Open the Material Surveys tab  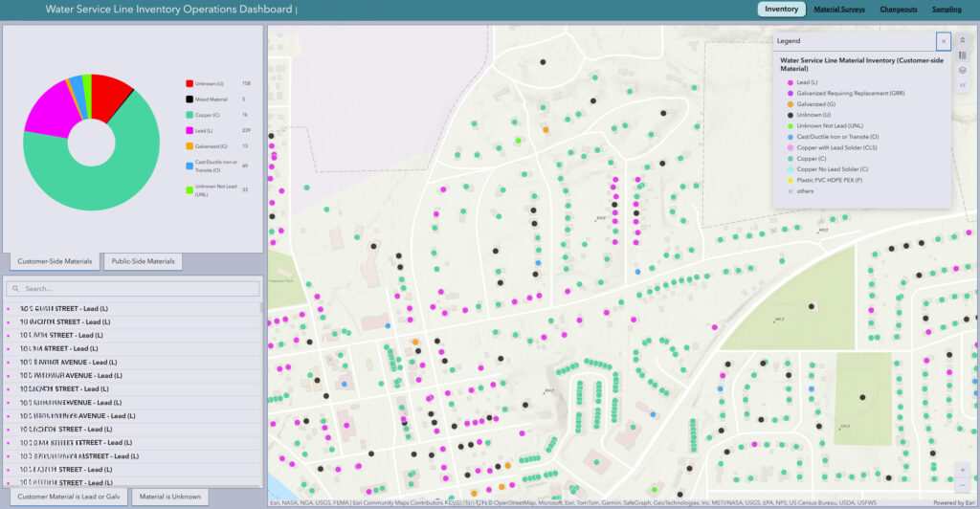click(839, 10)
